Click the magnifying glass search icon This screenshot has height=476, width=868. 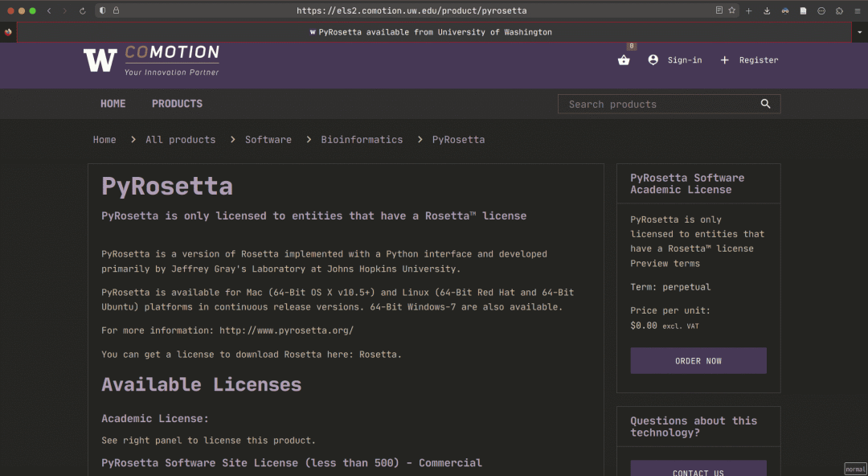pos(766,104)
